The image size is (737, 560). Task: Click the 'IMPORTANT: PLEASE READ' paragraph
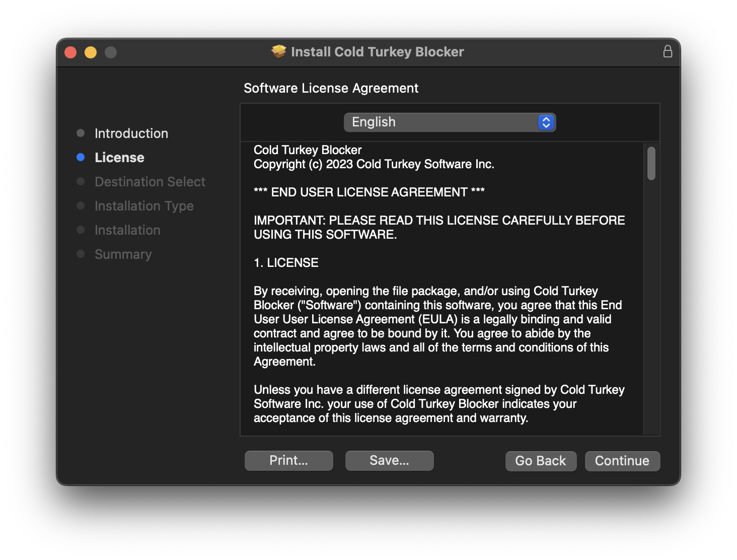coord(439,228)
